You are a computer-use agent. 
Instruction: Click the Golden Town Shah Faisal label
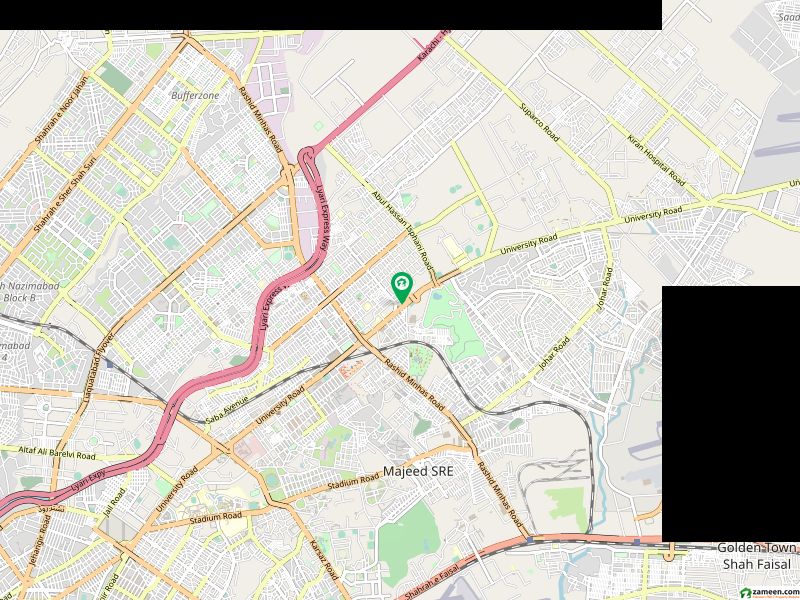[756, 556]
